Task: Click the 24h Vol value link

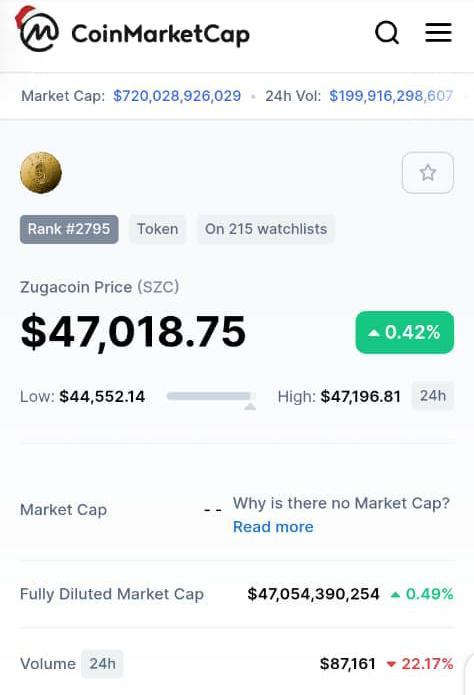Action: coord(391,96)
